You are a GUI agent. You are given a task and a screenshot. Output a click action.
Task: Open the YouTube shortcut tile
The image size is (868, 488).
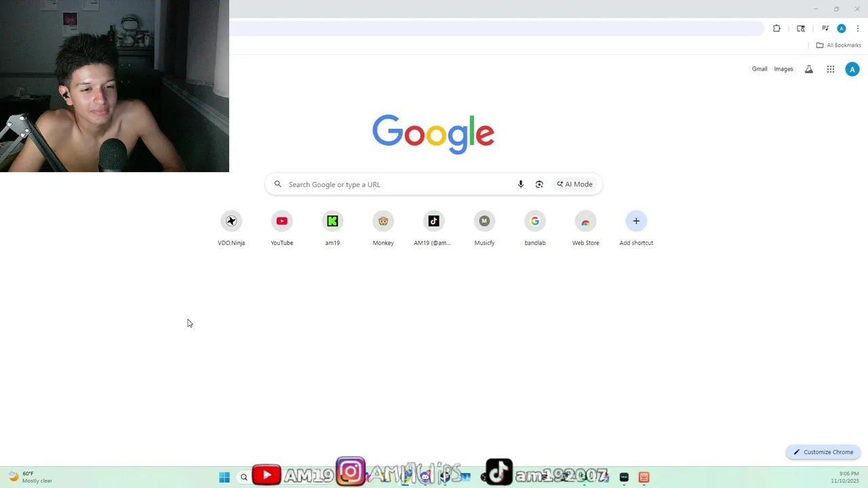[282, 229]
